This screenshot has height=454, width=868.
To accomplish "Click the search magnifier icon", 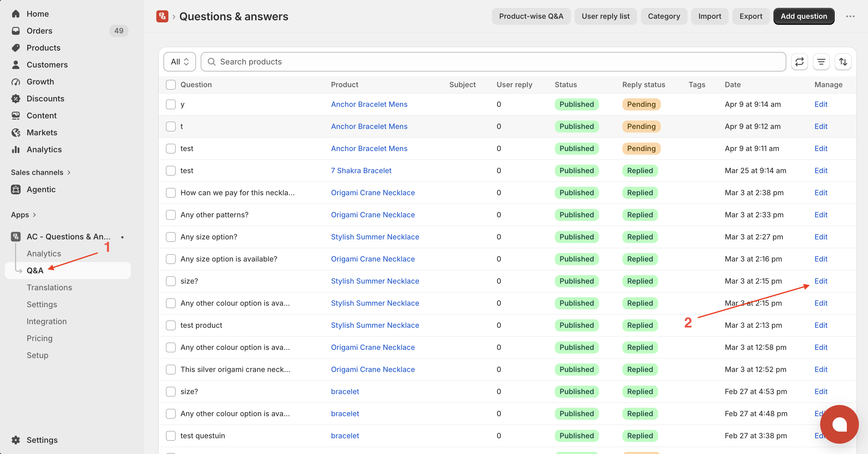I will click(x=212, y=62).
